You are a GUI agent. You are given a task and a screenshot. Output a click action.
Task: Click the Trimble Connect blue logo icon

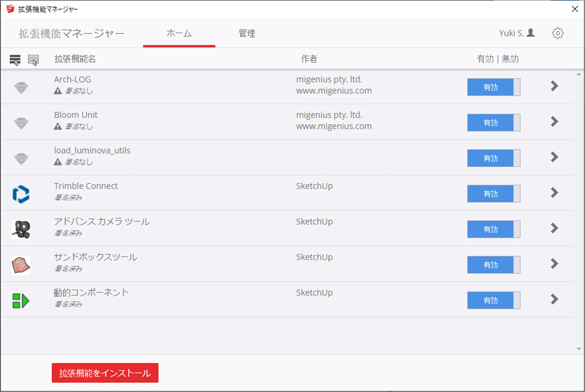coord(21,194)
